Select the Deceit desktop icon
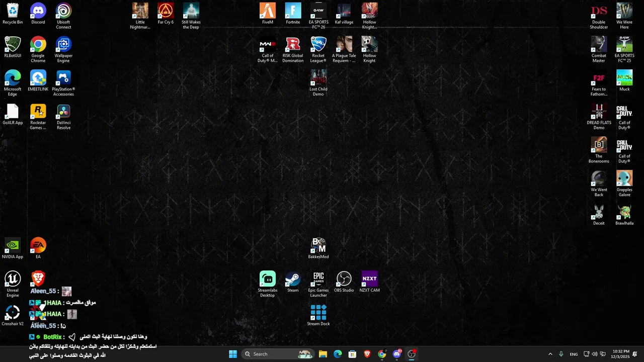The height and width of the screenshot is (362, 644). click(599, 215)
